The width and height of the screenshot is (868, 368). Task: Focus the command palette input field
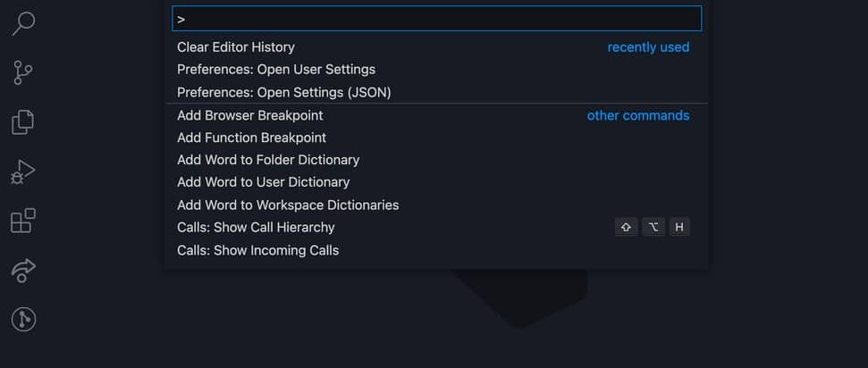tap(436, 19)
